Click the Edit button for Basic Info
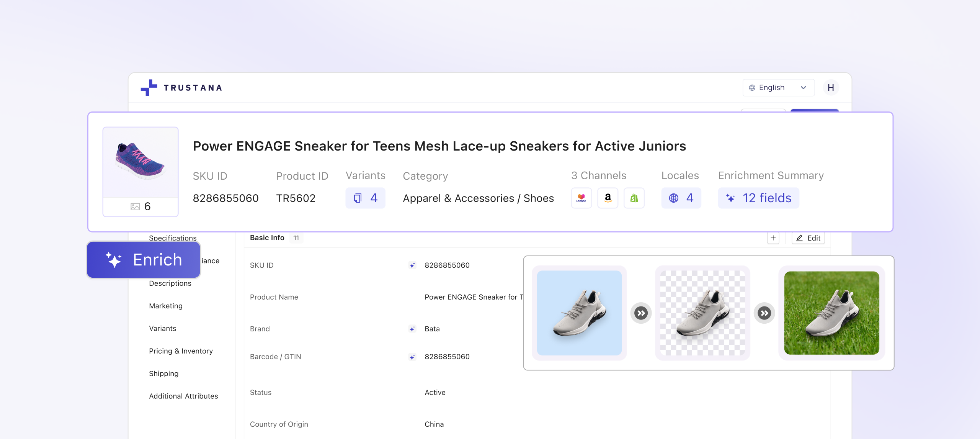The height and width of the screenshot is (439, 980). click(808, 238)
